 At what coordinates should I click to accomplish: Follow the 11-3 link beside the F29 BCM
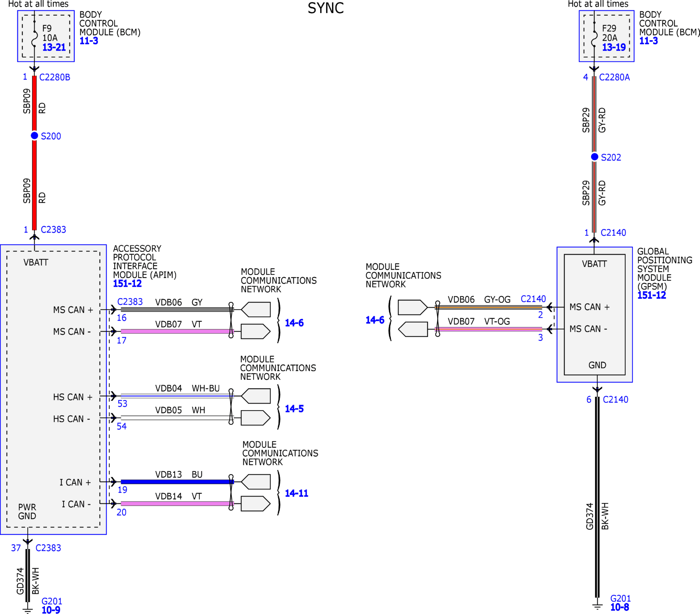coord(648,41)
